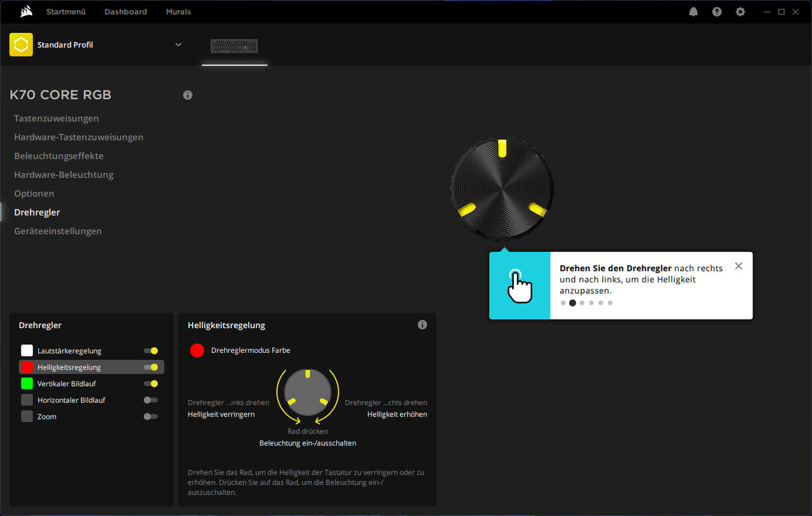Open Geräteeinstellungen section
Image resolution: width=812 pixels, height=516 pixels.
pos(58,231)
